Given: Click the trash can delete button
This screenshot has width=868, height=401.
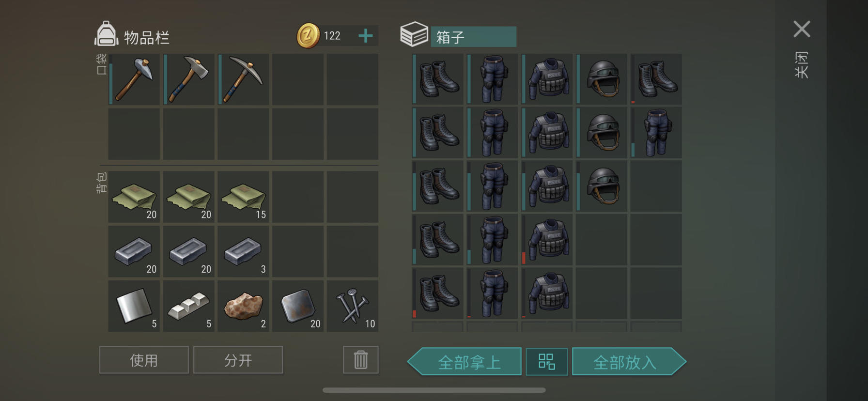Looking at the screenshot, I should (361, 360).
